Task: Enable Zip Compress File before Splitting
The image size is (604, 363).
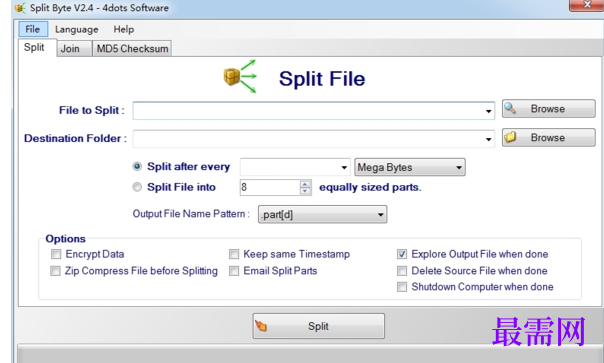Action: pos(55,271)
